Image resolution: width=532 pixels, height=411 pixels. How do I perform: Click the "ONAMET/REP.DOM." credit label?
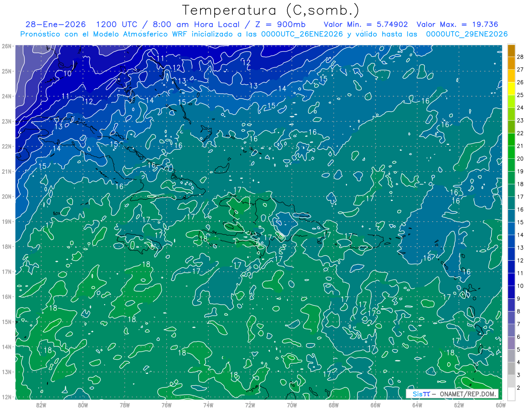[468, 394]
